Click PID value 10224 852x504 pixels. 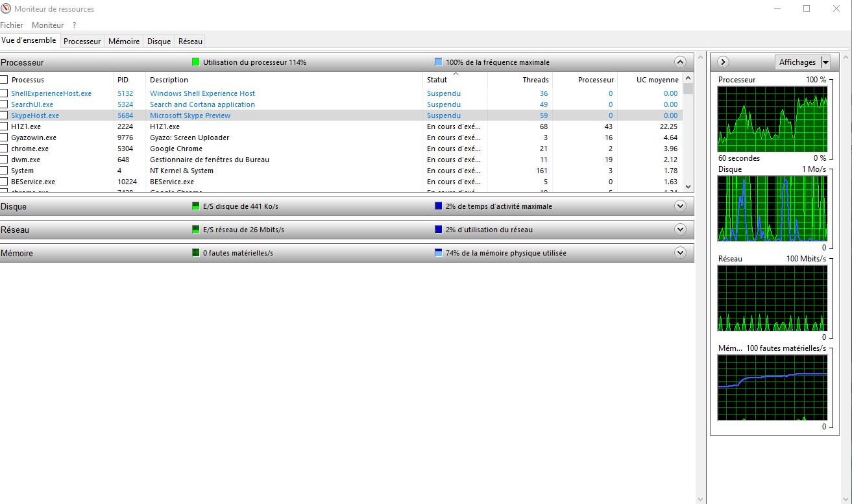point(127,182)
